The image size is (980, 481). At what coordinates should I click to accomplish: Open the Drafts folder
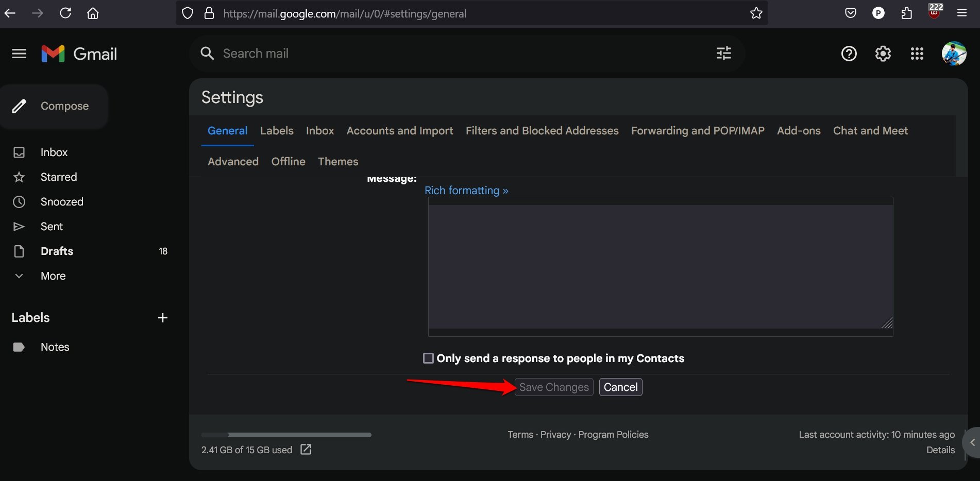[x=57, y=251]
